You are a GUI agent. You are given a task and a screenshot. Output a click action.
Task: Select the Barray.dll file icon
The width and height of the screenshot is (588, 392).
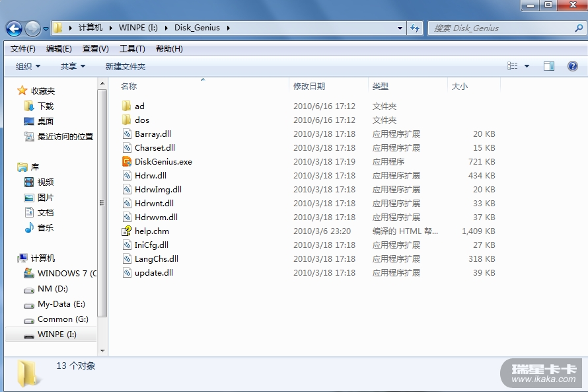127,134
